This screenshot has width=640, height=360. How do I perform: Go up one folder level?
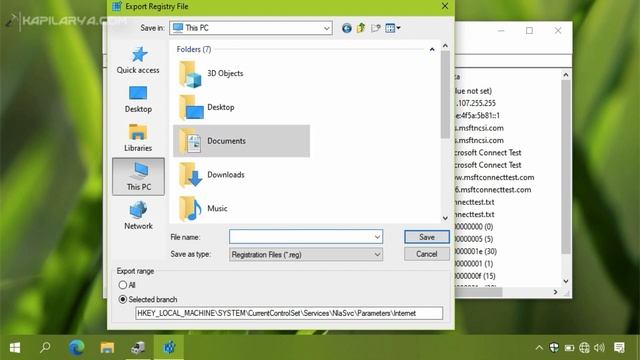(361, 28)
